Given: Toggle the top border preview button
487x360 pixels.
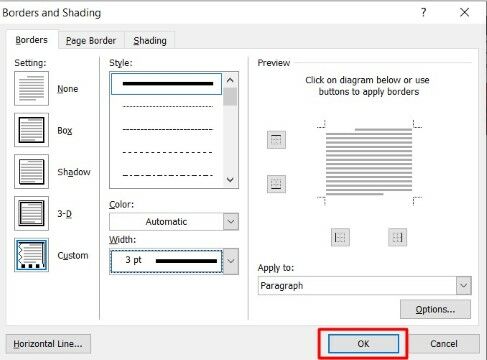Looking at the screenshot, I should coord(276,140).
